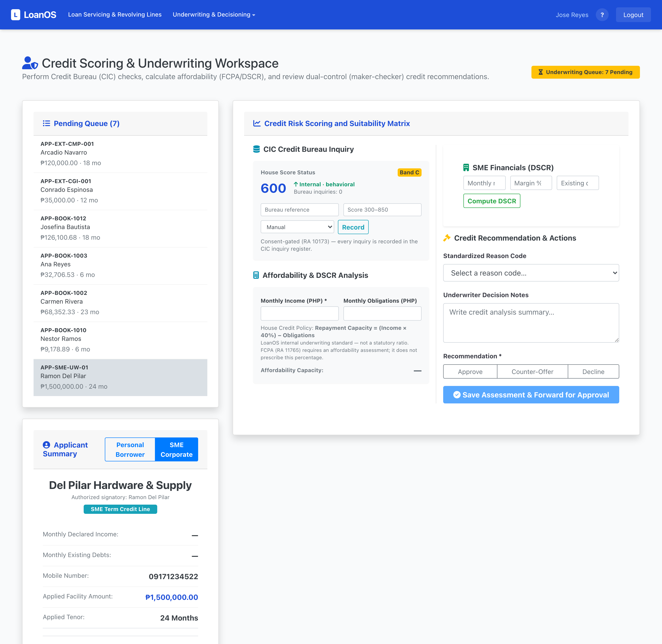Click the calculator icon beside Affordability analysis

(x=256, y=275)
